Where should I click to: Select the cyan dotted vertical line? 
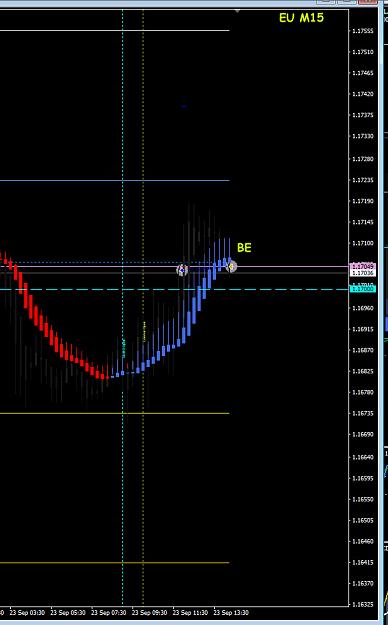[122, 307]
